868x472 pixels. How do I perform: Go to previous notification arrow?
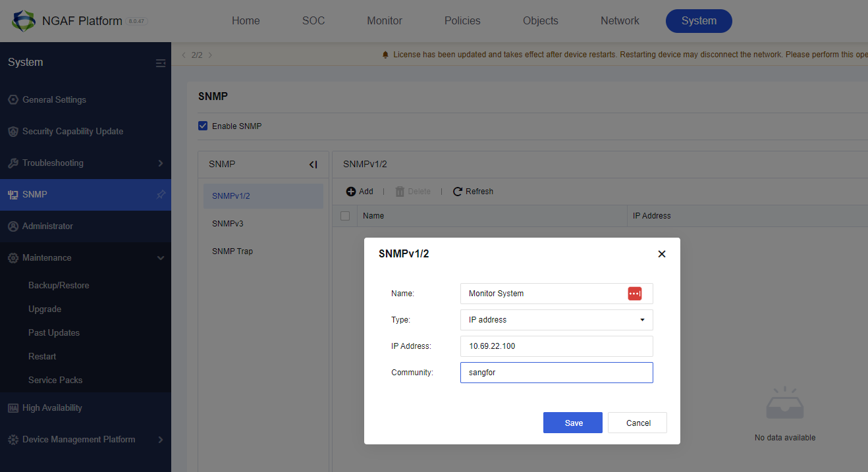[184, 55]
